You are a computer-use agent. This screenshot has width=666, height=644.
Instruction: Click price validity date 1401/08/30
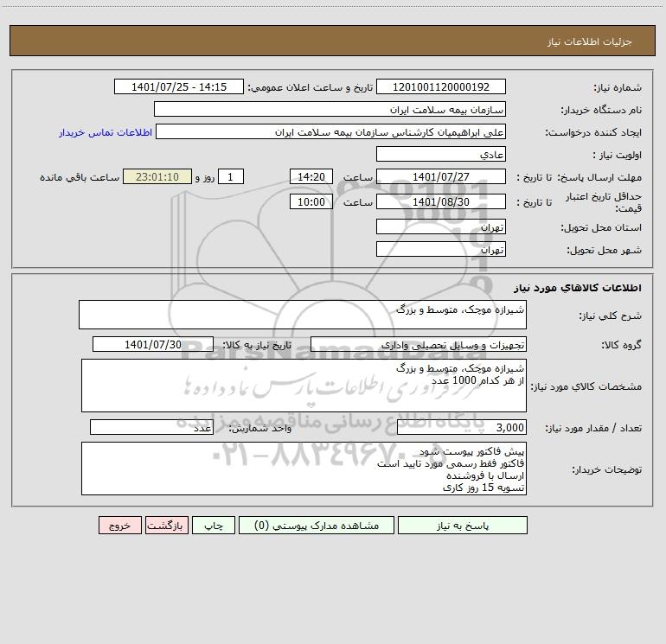[x=441, y=201]
